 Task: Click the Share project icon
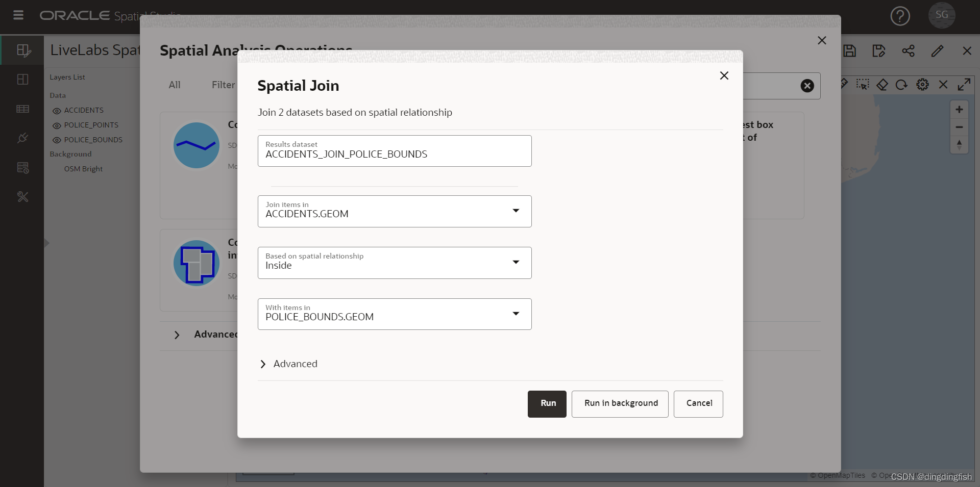(908, 51)
